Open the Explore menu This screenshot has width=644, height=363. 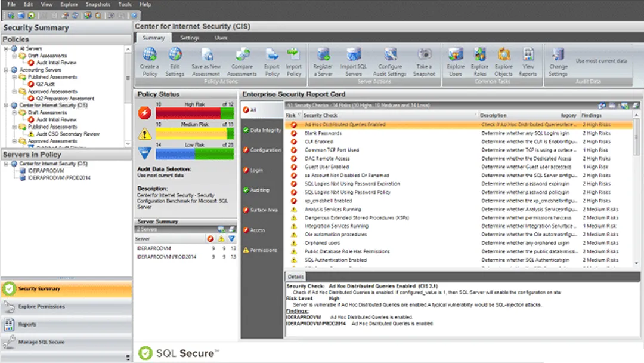pos(69,4)
